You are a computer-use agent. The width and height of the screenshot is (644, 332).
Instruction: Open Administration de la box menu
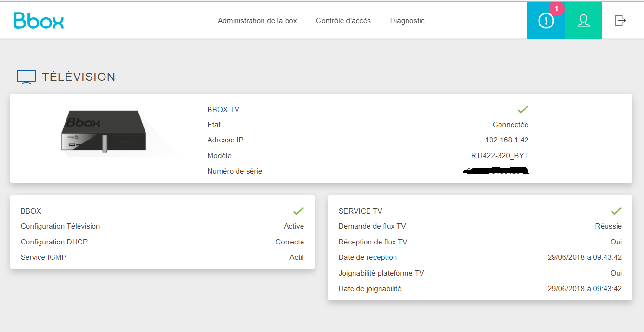[x=257, y=21]
